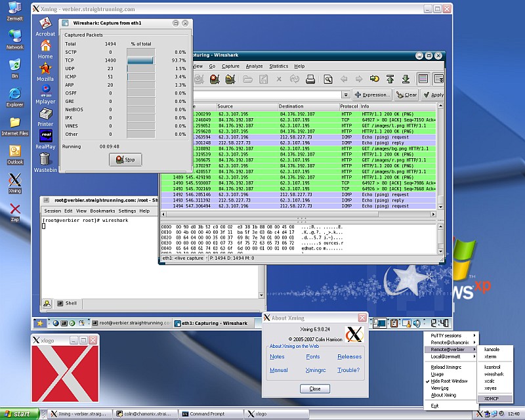
Task: Open the Manual link in About Xming
Action: 278,370
